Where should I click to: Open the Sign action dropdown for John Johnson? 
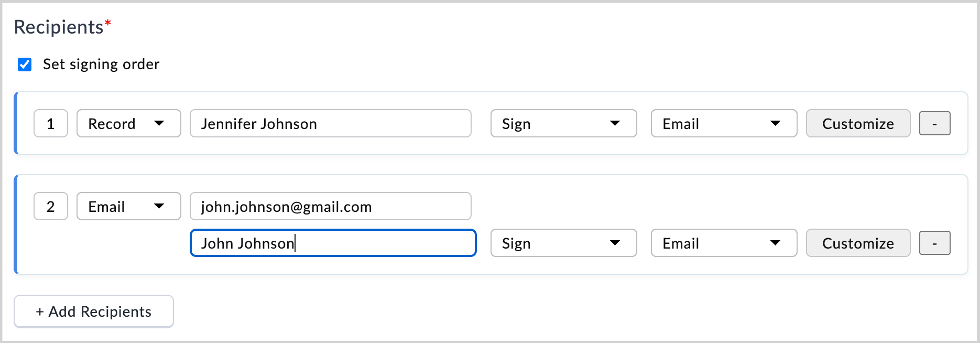pos(563,243)
